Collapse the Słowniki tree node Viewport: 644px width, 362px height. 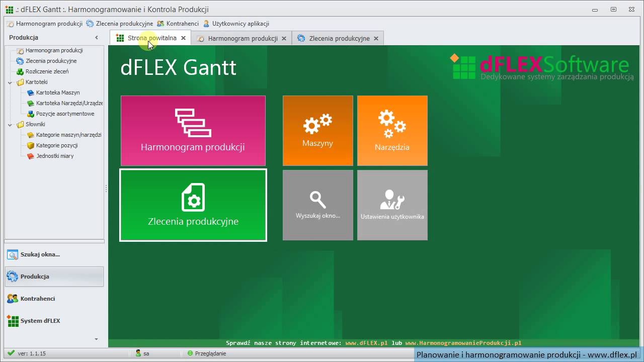[x=10, y=125]
